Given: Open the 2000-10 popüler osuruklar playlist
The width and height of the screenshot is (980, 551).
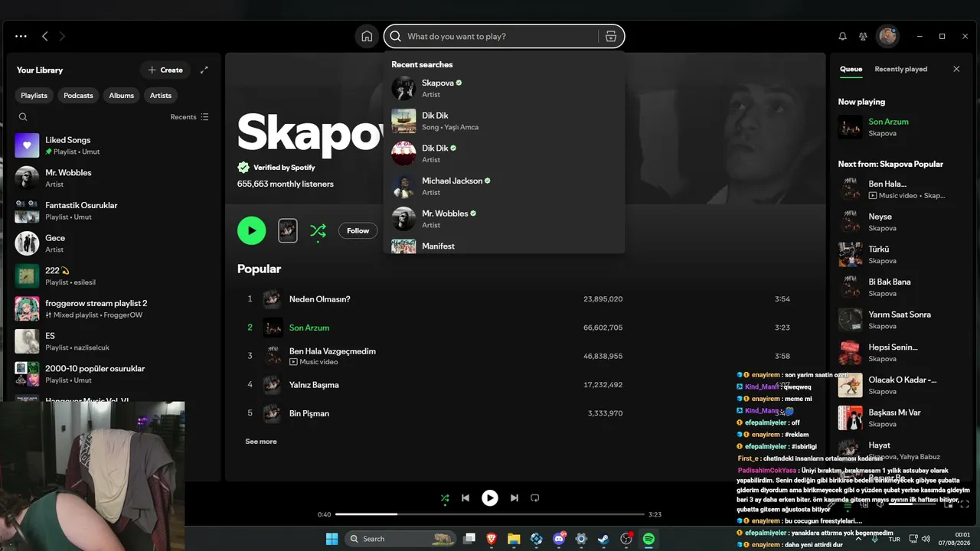Looking at the screenshot, I should 113,373.
